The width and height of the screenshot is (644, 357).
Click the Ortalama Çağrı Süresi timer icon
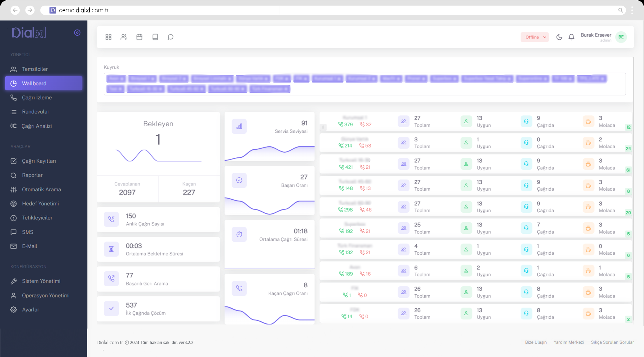pyautogui.click(x=239, y=234)
